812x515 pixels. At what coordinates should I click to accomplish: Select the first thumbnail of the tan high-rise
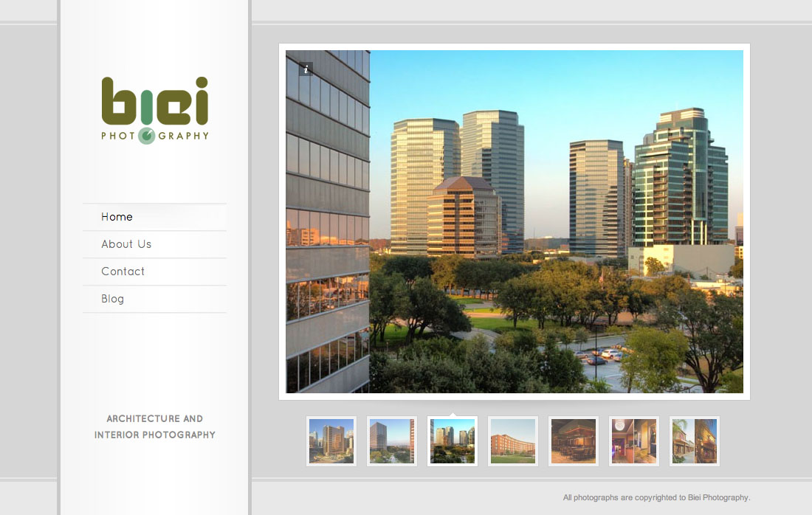(331, 441)
